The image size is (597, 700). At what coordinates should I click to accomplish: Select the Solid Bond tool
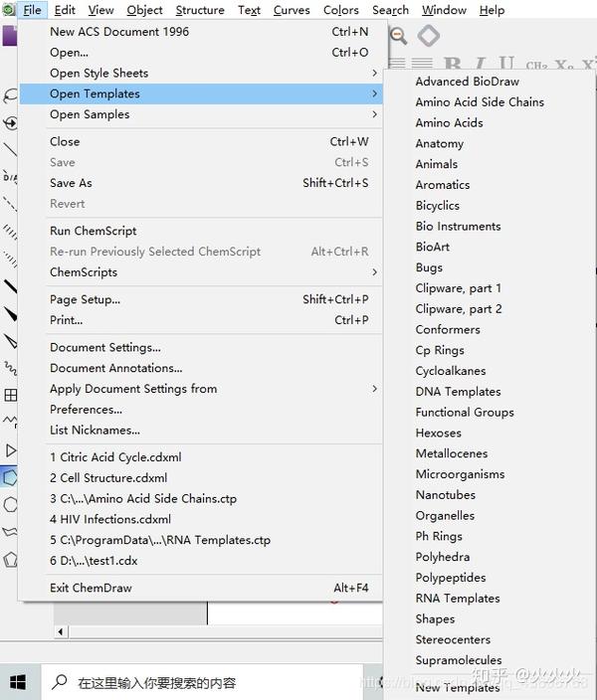click(x=10, y=149)
